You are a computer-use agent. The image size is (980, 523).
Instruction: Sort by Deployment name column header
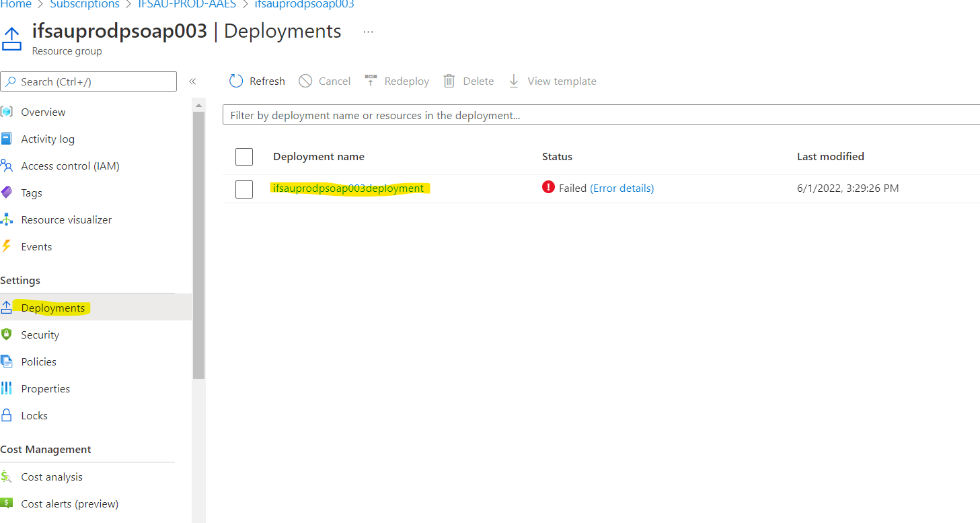click(319, 156)
